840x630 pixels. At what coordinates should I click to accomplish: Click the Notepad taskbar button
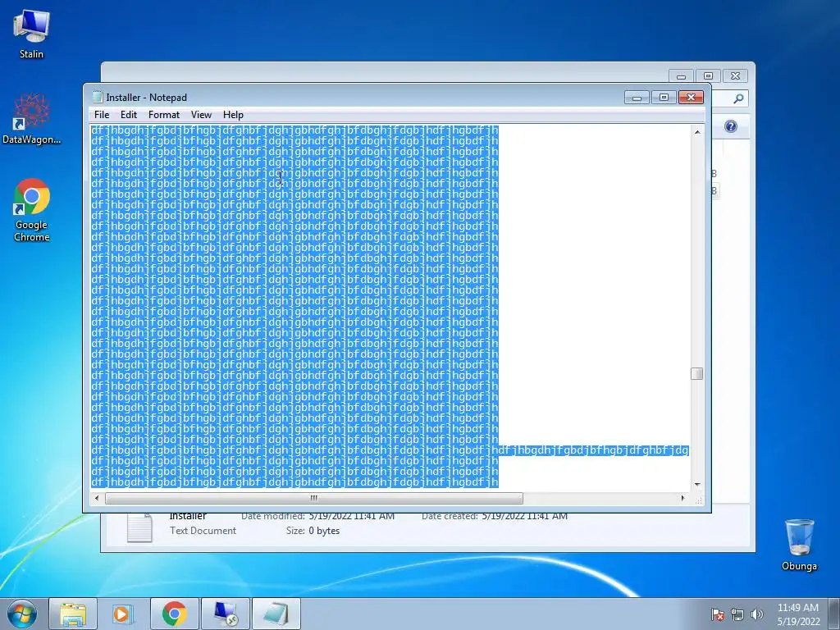click(276, 614)
